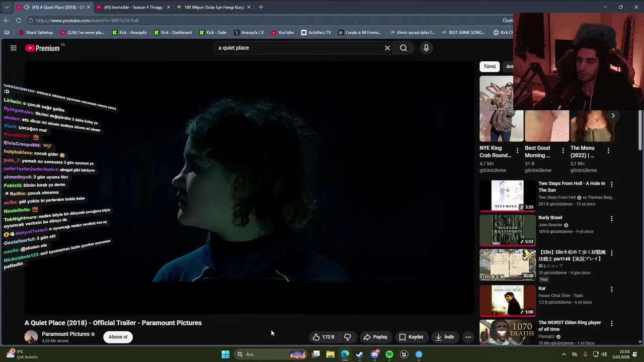Open a new browser tab
This screenshot has width=644, height=362.
click(x=261, y=7)
